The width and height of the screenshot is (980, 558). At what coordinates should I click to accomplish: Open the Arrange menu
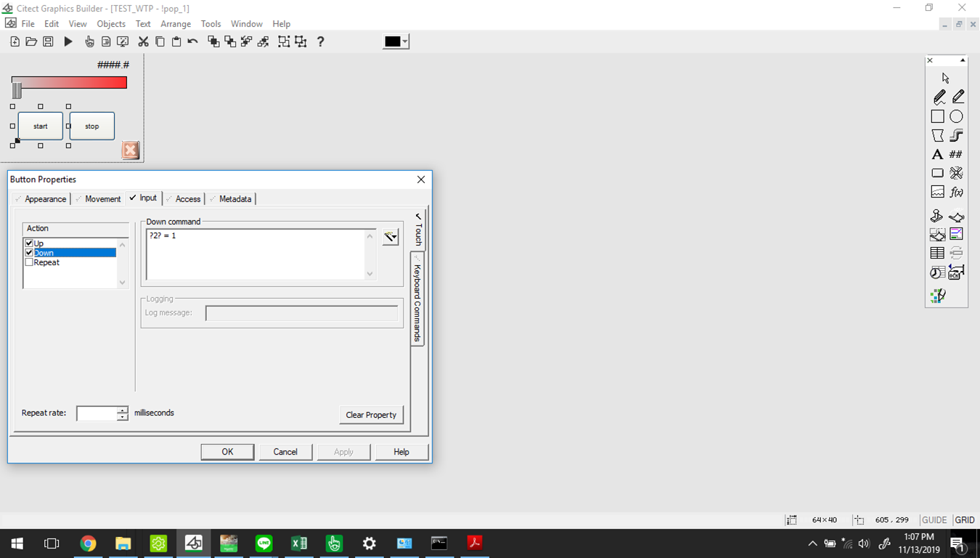click(x=176, y=24)
